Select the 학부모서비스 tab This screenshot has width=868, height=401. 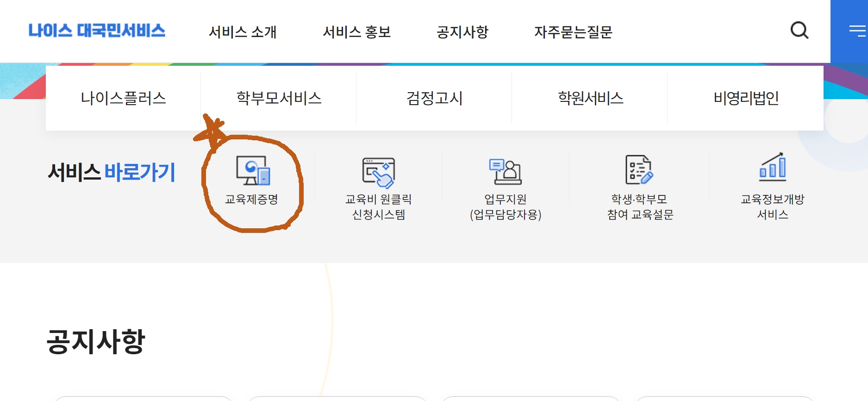[279, 98]
